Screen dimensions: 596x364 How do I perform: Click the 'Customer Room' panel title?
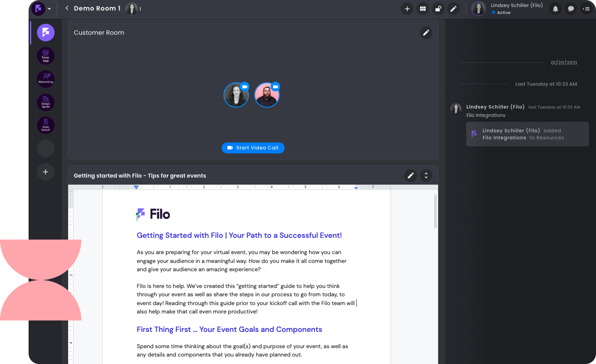click(x=99, y=33)
